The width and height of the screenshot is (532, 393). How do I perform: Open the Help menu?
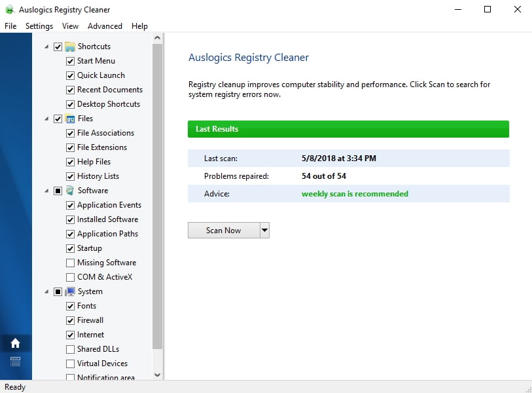[139, 26]
